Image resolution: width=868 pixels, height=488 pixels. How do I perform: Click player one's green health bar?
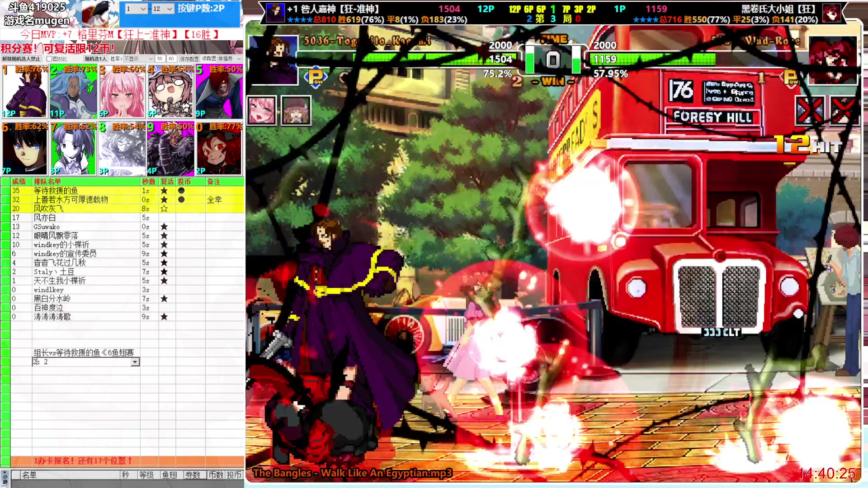(x=434, y=59)
